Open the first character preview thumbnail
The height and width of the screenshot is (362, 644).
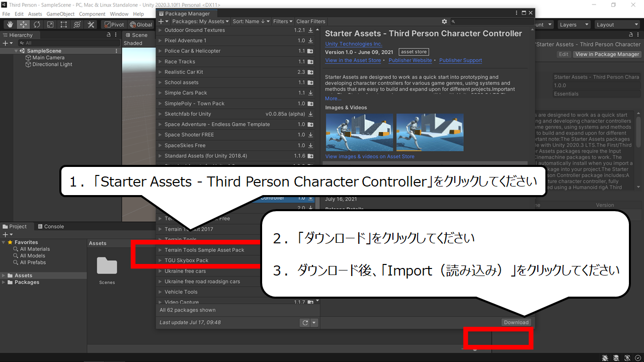click(359, 132)
